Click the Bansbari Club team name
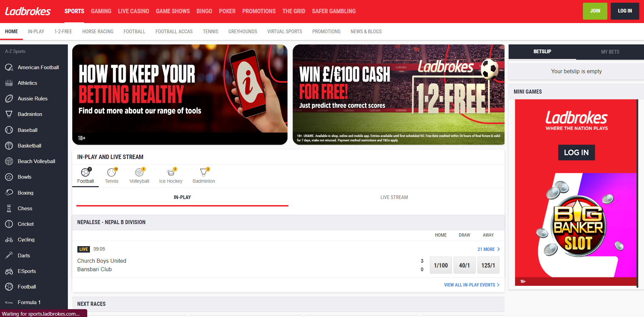This screenshot has width=644, height=317. 95,269
